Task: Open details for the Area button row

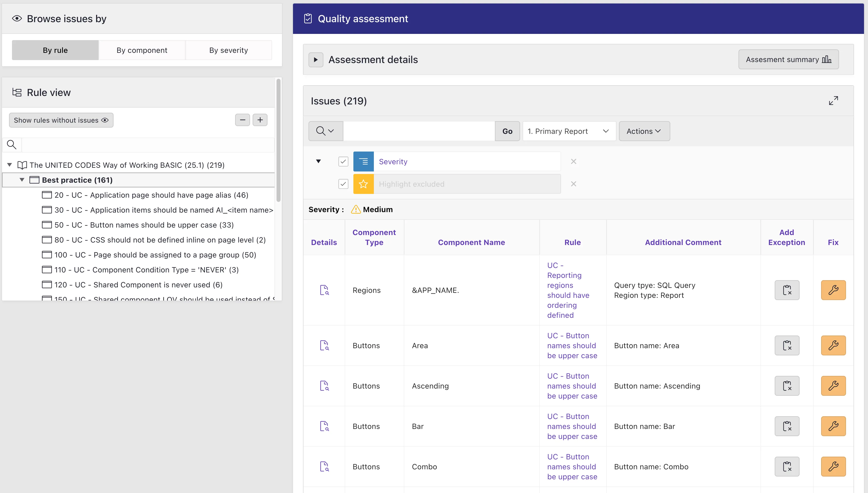Action: pyautogui.click(x=324, y=345)
